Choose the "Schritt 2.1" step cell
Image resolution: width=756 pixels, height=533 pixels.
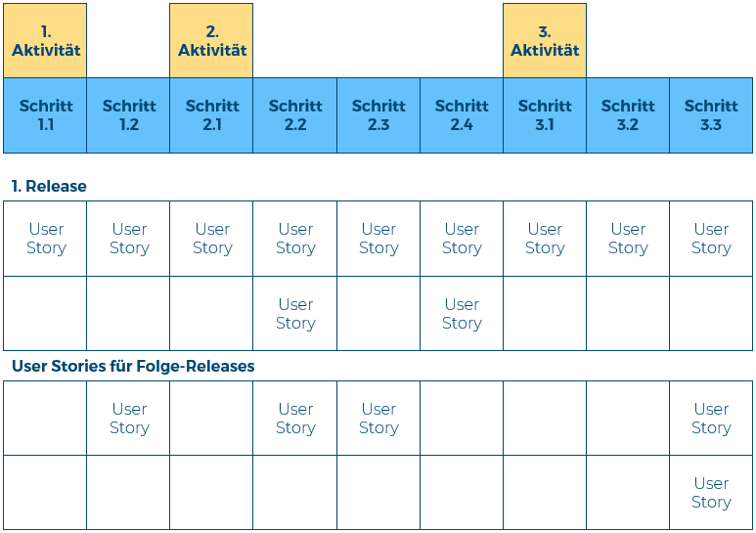(211, 115)
